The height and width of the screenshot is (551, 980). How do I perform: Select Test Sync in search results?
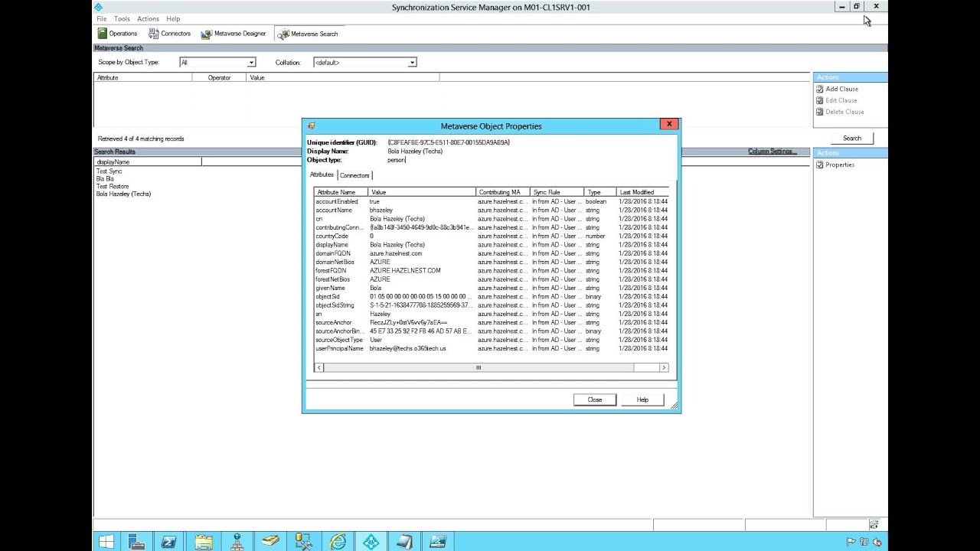click(x=109, y=171)
